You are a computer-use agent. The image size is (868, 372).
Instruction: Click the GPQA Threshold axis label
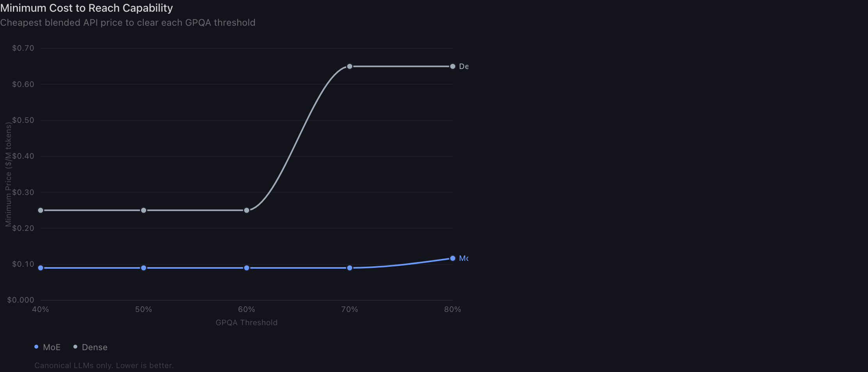(x=247, y=322)
